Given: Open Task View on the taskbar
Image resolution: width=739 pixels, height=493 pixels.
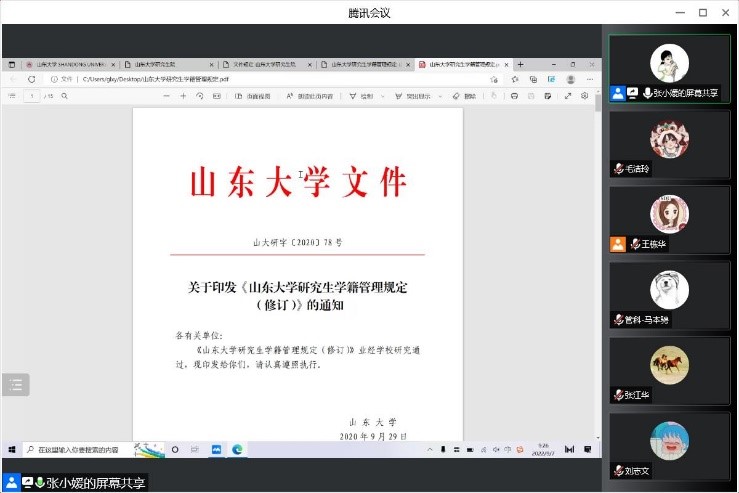Looking at the screenshot, I should (195, 450).
